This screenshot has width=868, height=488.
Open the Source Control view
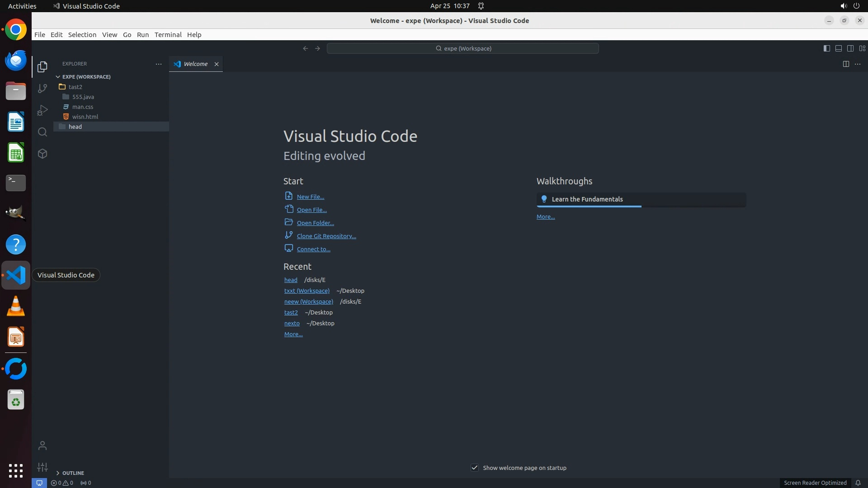click(42, 89)
